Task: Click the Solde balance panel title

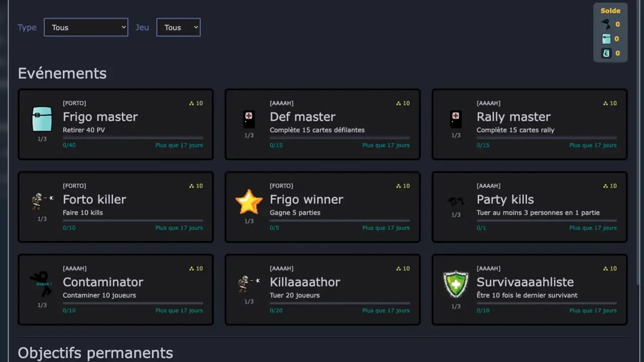Action: pos(610,11)
